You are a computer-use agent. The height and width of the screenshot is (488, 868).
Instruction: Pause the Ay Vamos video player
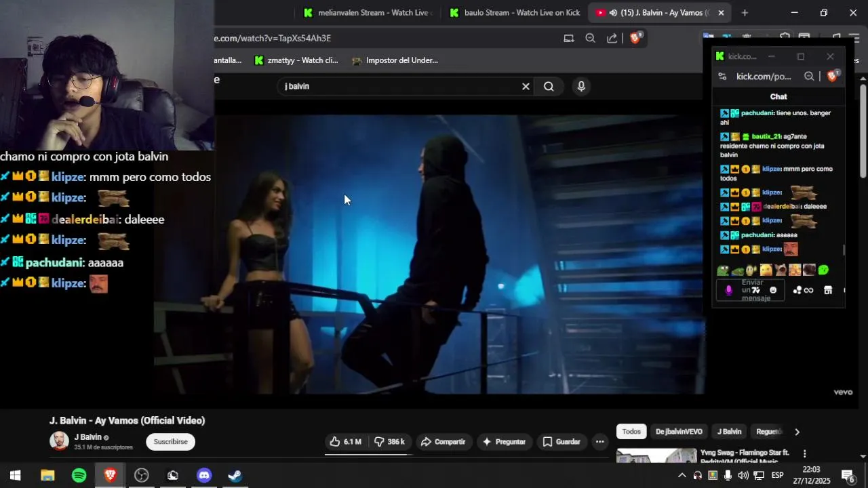[429, 254]
